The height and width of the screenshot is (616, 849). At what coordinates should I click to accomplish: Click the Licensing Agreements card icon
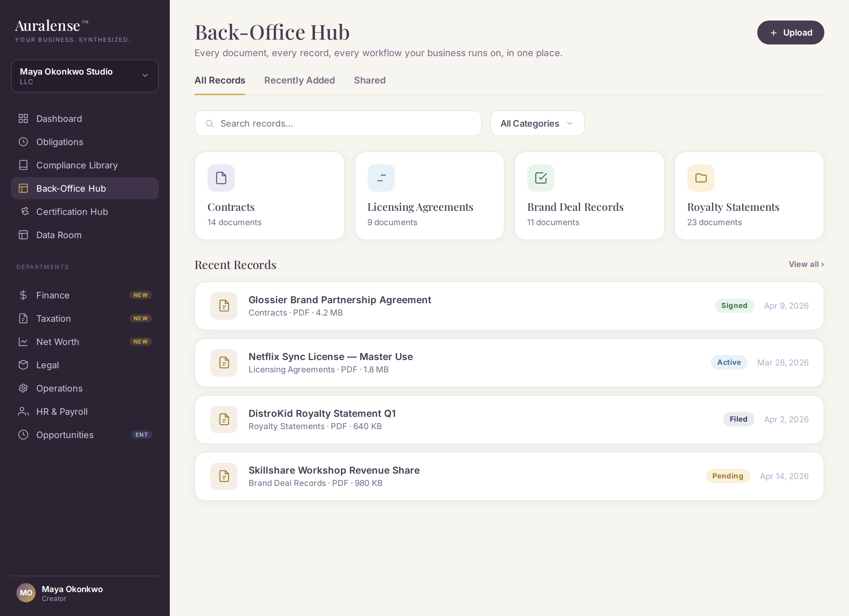[381, 178]
